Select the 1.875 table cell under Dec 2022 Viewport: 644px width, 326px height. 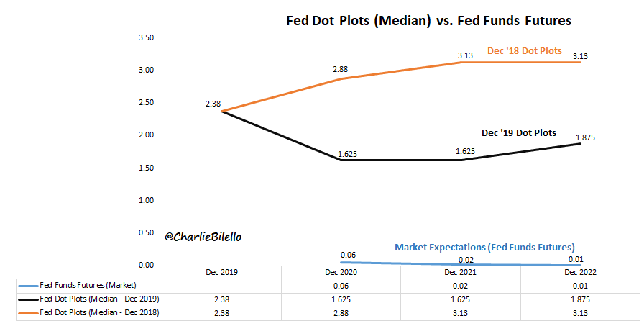coord(581,298)
